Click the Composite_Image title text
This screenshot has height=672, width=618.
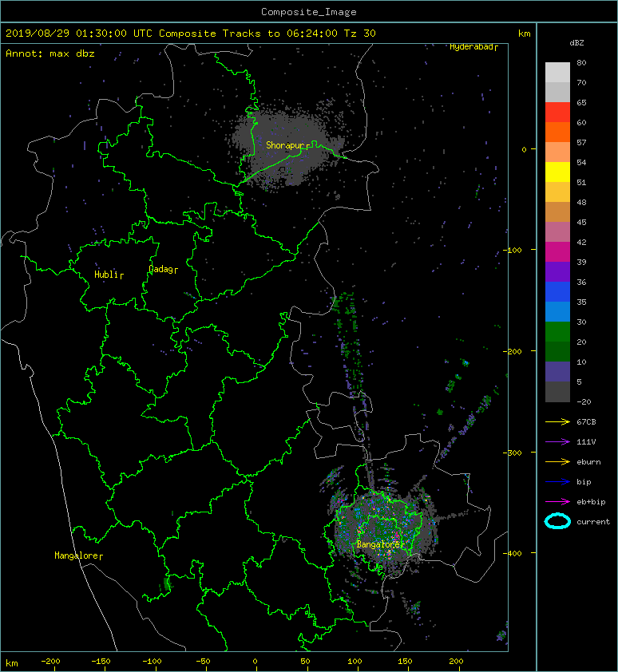309,12
